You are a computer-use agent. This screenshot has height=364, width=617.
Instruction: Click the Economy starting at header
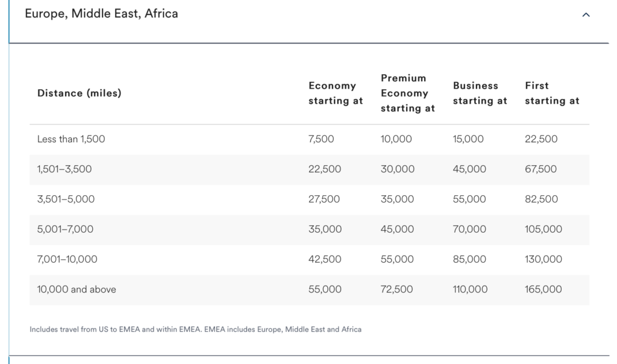click(x=336, y=93)
